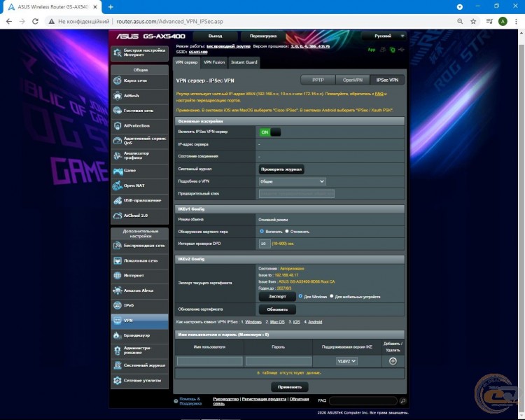Select dead peer detection Включить radio

point(262,231)
